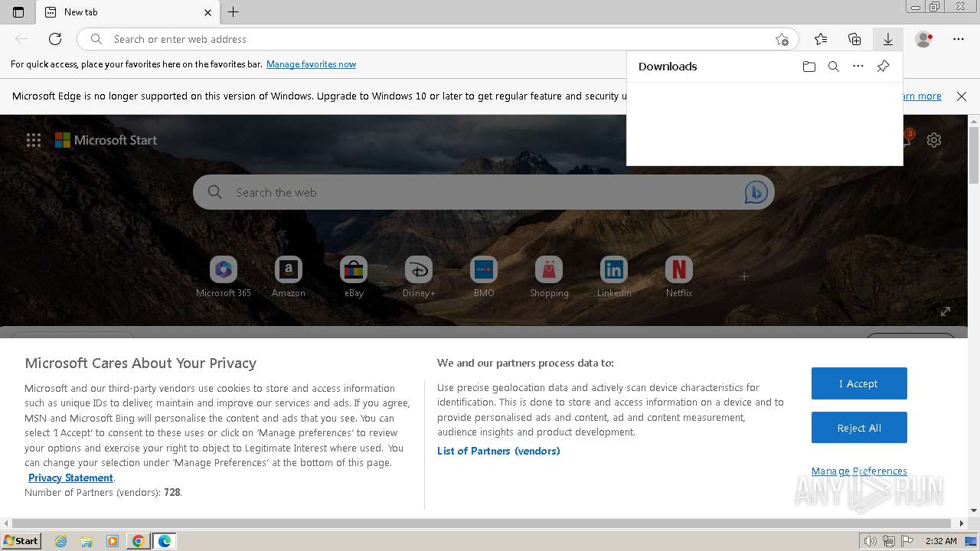The height and width of the screenshot is (551, 980).
Task: Search downloads with magnifier icon
Action: point(834,67)
